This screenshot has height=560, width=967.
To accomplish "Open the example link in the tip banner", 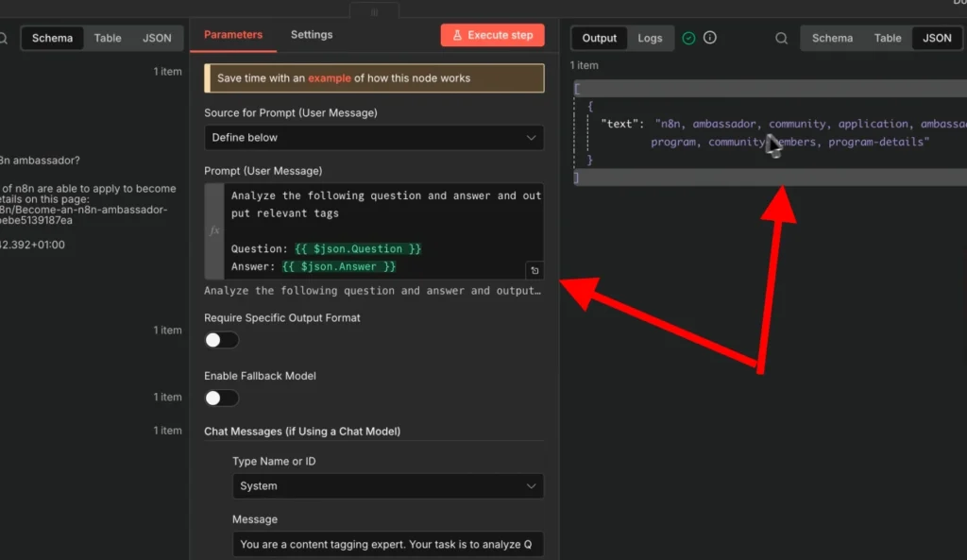I will (x=329, y=78).
